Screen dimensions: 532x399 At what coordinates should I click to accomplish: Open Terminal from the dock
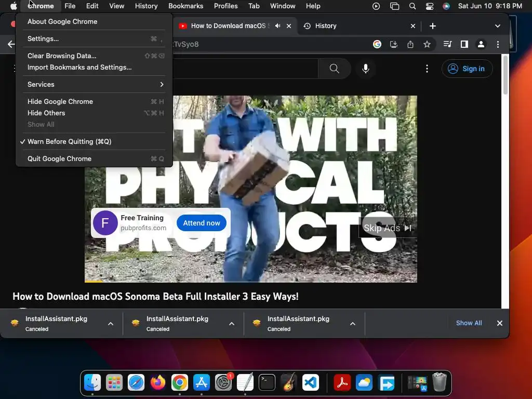(x=267, y=383)
